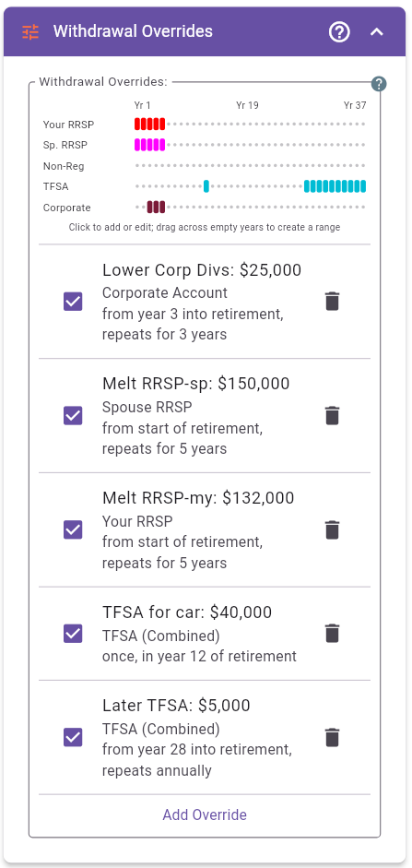Screen dimensions: 412x868
Task: Select the single TFSA marker in timeline
Action: tap(206, 186)
